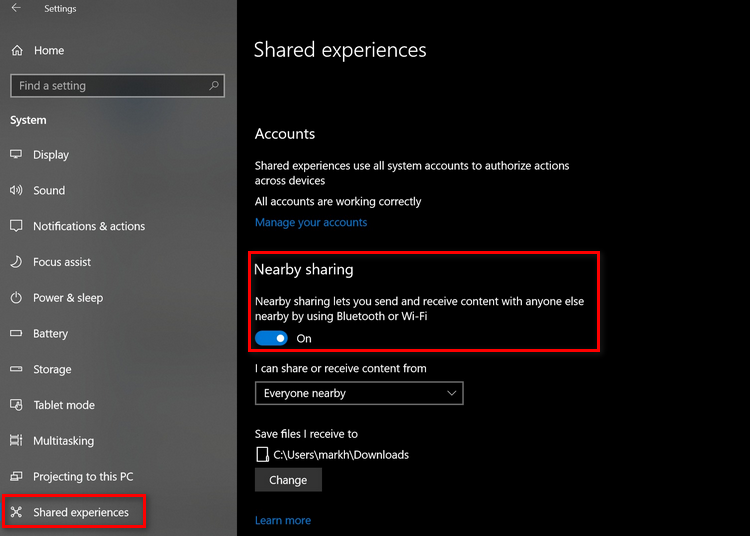Image resolution: width=750 pixels, height=536 pixels.
Task: Click the C:\Users\markh\Downloads path
Action: point(341,455)
